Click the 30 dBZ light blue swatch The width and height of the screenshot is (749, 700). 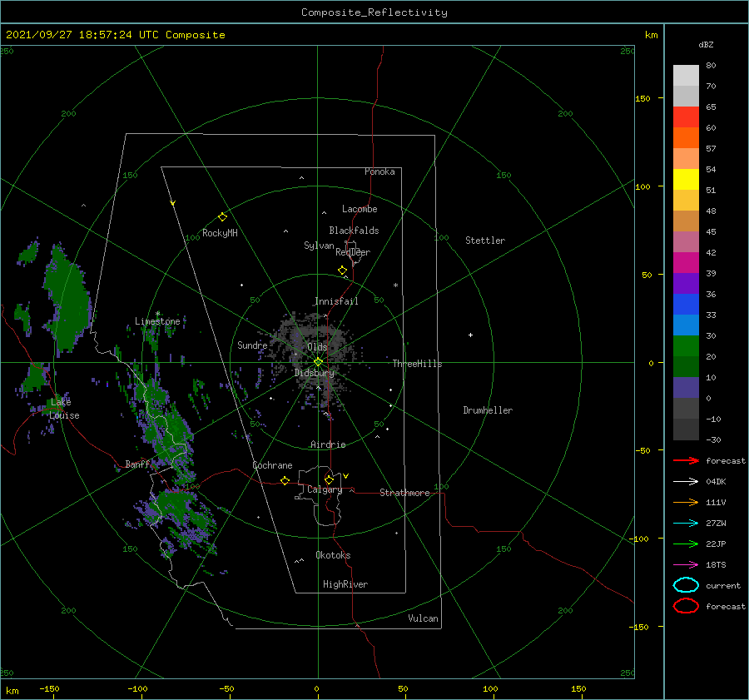[686, 325]
